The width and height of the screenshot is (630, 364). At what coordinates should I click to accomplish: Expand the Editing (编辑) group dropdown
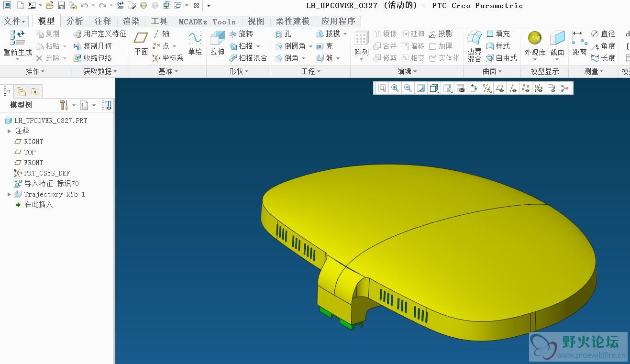pos(407,71)
